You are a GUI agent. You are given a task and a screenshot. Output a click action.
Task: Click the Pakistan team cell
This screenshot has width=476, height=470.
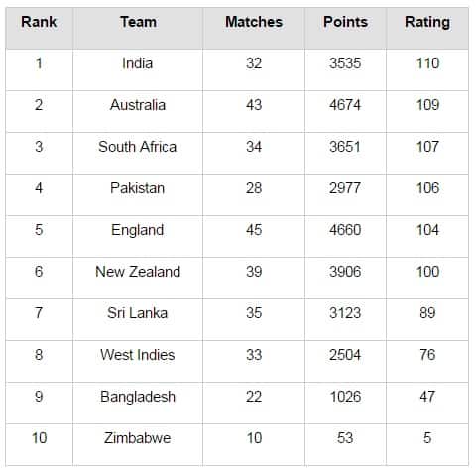point(138,188)
